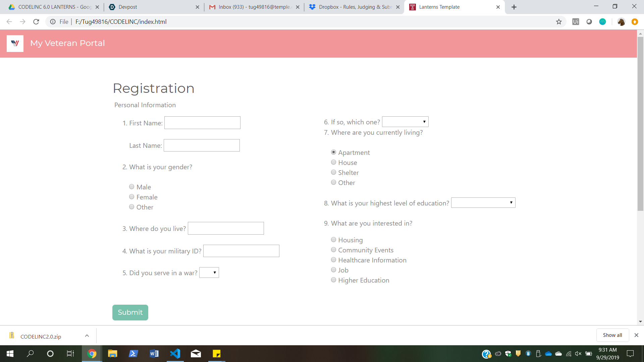Select Healthcare Information interest option
This screenshot has width=644, height=362.
[x=334, y=260]
